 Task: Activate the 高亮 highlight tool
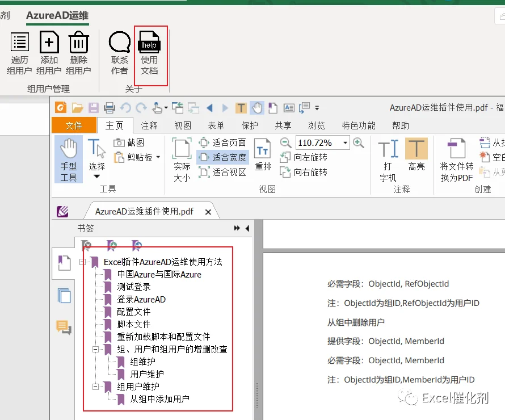(416, 154)
